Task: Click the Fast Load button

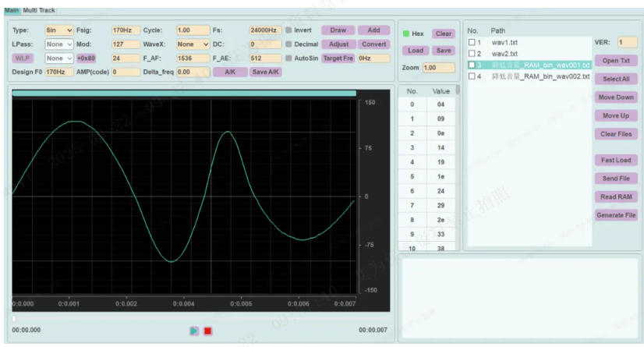Action: (x=616, y=160)
